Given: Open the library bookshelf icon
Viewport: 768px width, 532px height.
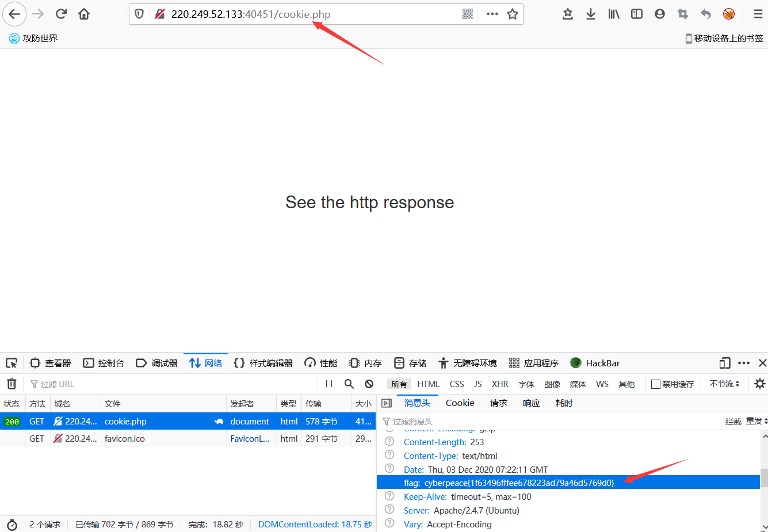Looking at the screenshot, I should point(614,14).
